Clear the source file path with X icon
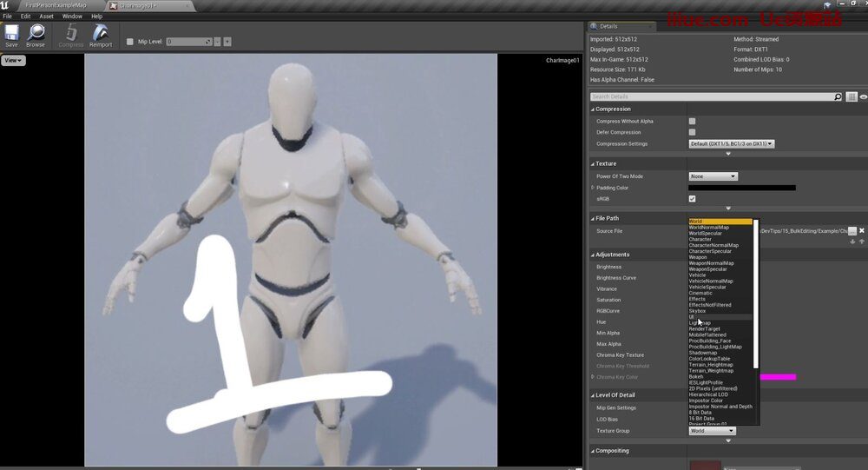868x470 pixels. 862,231
